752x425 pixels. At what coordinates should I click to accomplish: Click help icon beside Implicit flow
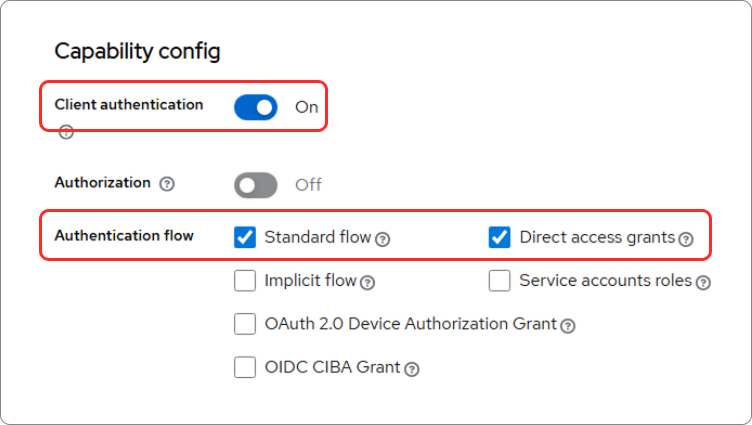[x=367, y=282]
